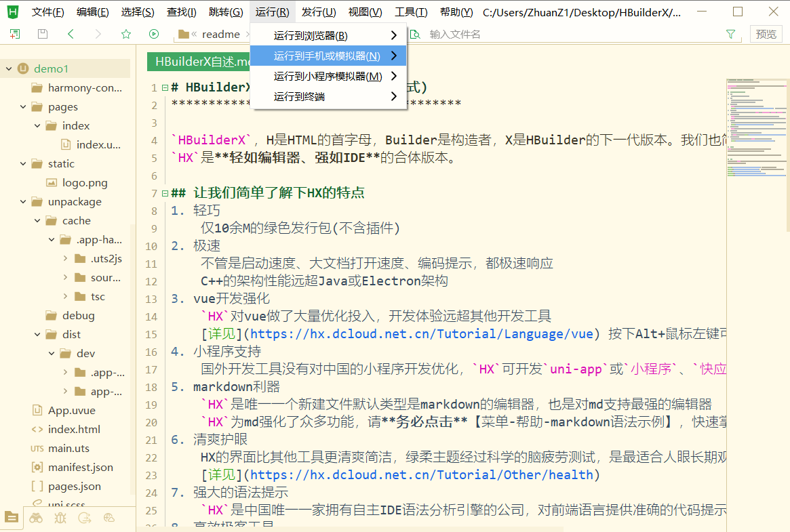The height and width of the screenshot is (532, 790).
Task: Collapse the unpackage folder
Action: [x=23, y=202]
